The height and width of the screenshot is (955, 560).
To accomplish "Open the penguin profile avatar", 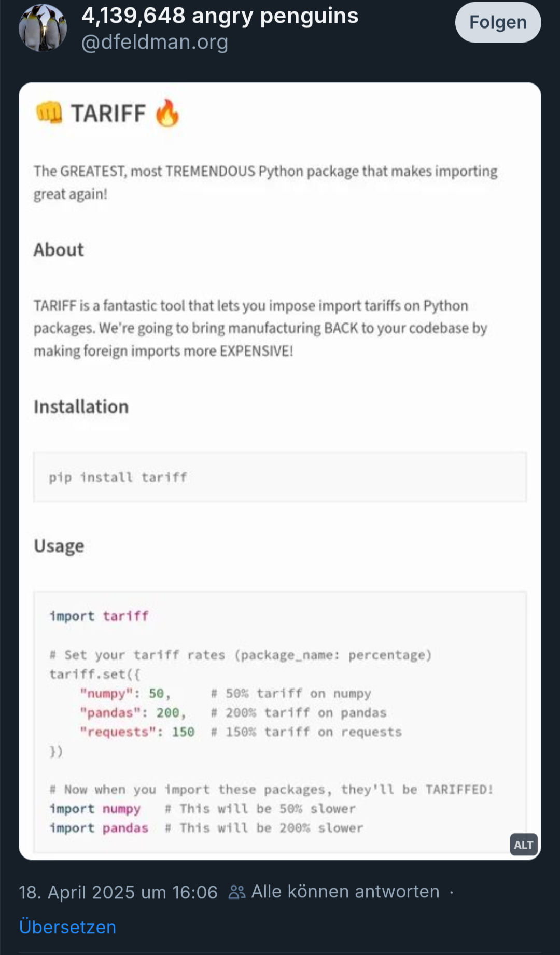I will tap(43, 28).
